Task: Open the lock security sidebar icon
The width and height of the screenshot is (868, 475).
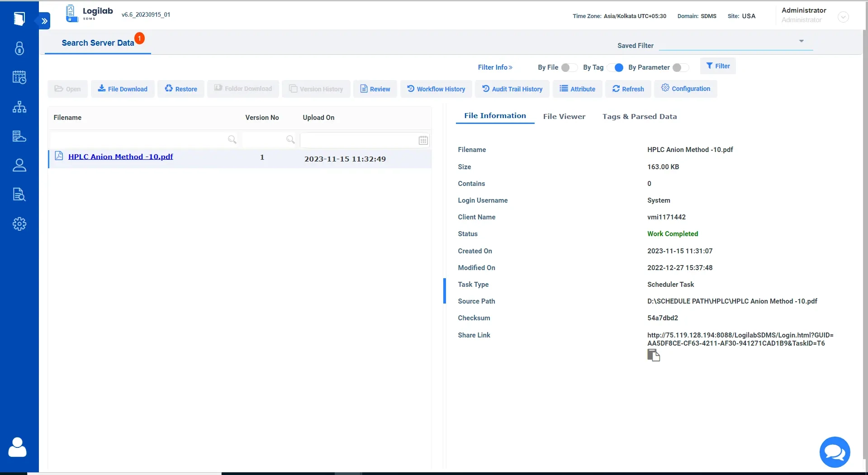Action: coord(19,48)
